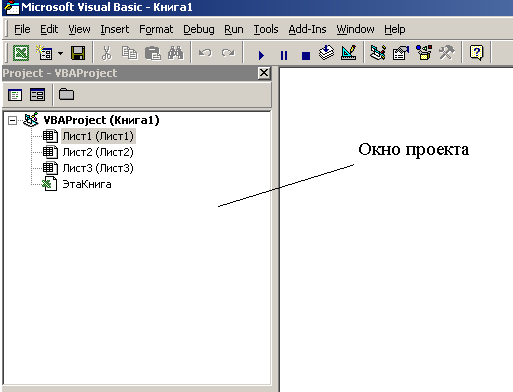
Task: Select Лист3 (Лист3) in the tree
Action: pos(98,168)
